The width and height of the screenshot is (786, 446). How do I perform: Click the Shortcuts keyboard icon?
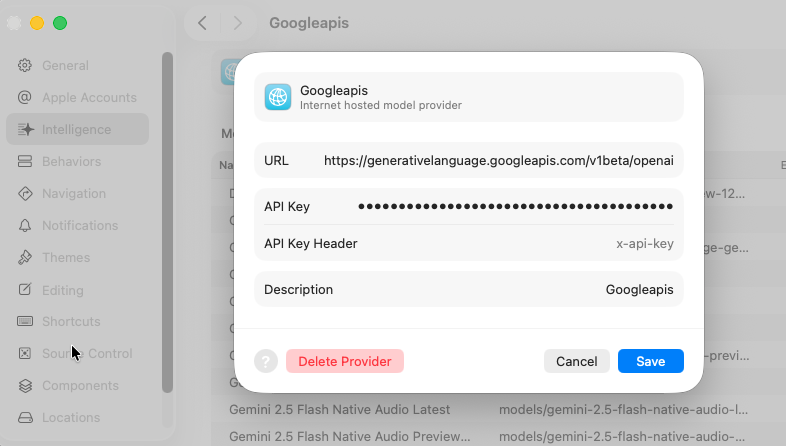tap(25, 322)
